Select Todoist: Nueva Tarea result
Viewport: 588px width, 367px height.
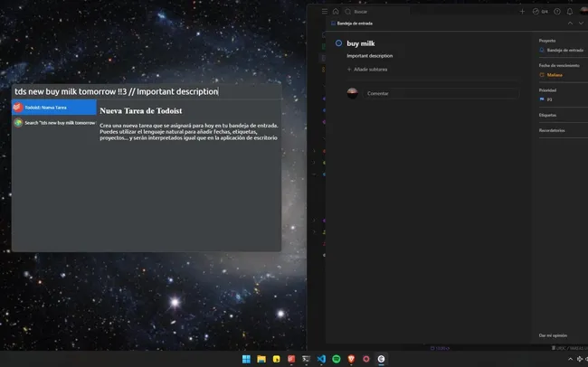pos(54,108)
